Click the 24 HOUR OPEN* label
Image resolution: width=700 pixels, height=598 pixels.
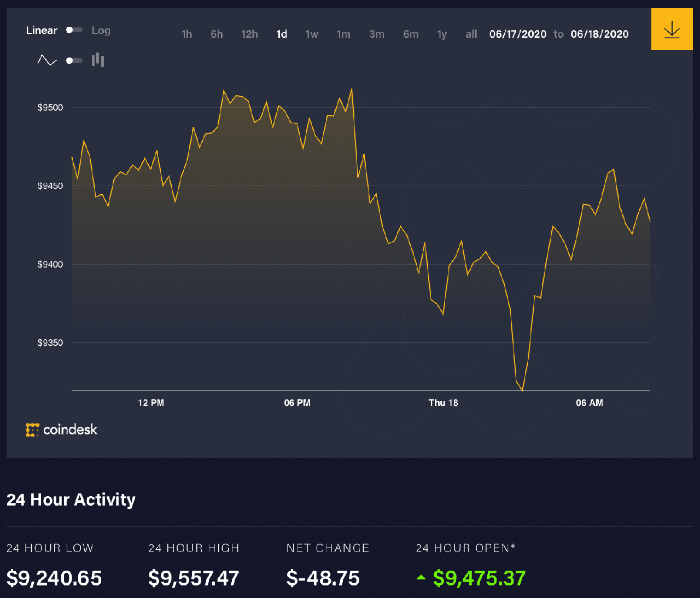pos(466,548)
